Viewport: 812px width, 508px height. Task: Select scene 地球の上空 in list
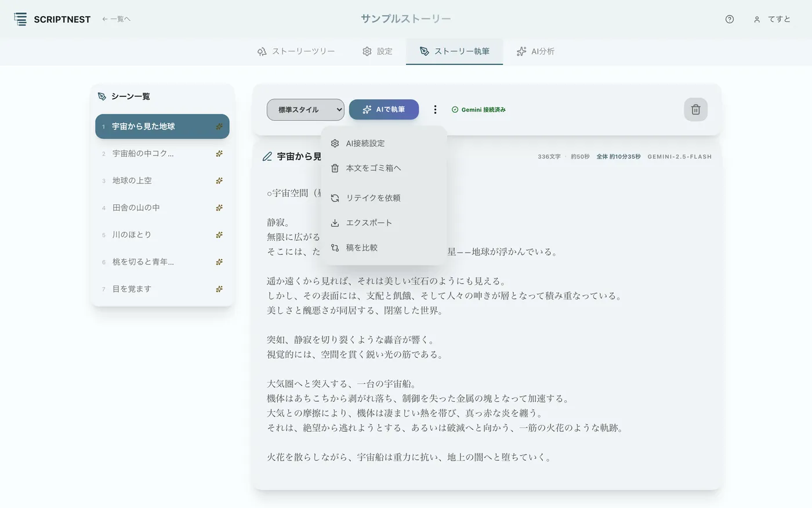click(162, 181)
